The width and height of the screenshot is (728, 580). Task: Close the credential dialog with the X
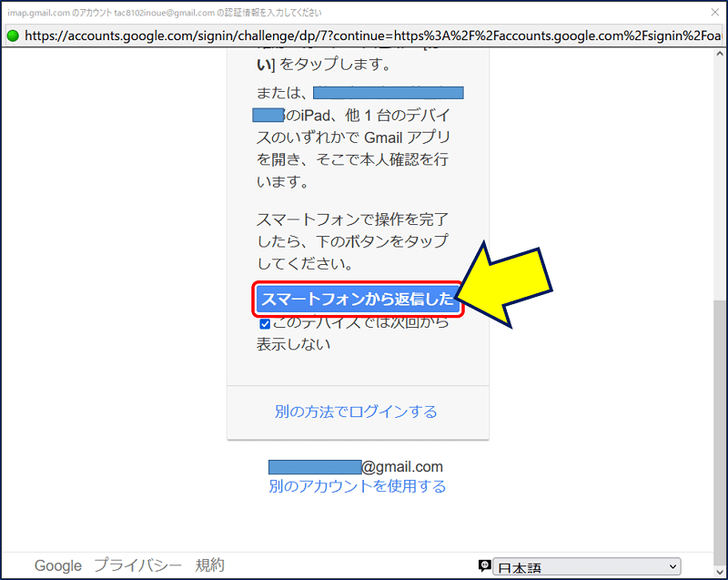pos(715,13)
